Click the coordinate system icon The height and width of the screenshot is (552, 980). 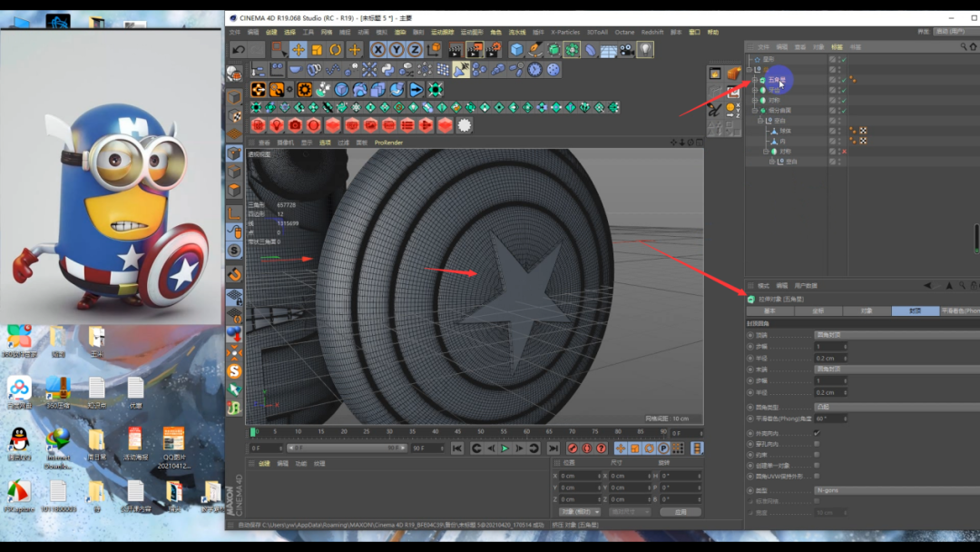[x=434, y=49]
